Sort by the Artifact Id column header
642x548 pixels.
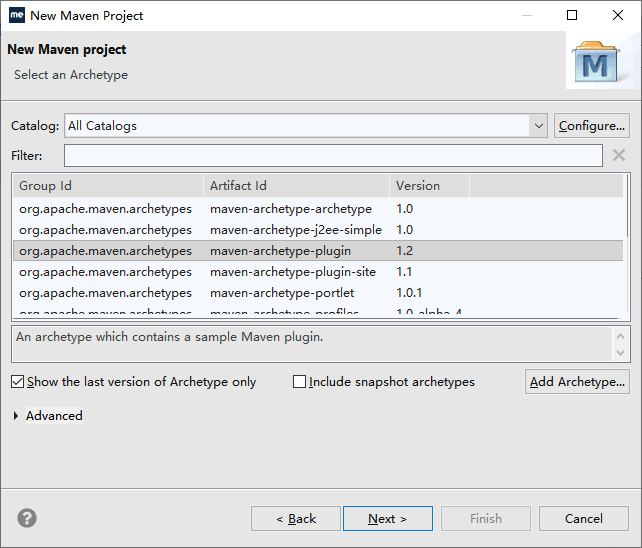point(296,186)
